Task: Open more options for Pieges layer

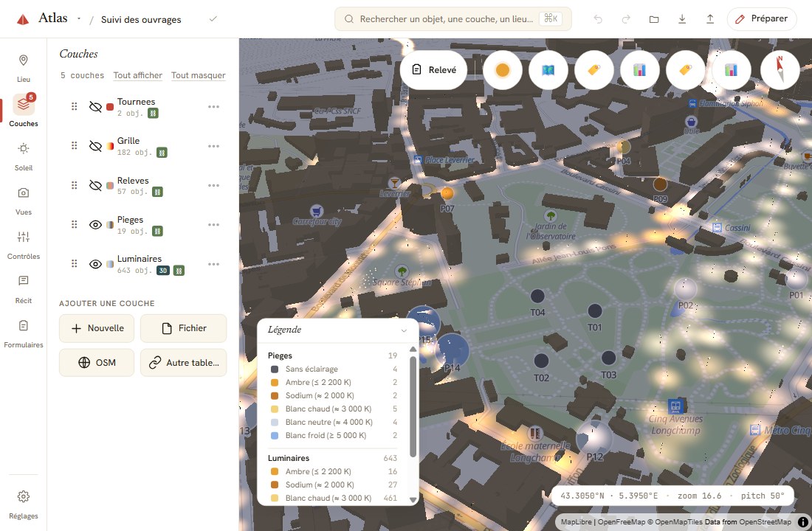Action: [x=213, y=225]
